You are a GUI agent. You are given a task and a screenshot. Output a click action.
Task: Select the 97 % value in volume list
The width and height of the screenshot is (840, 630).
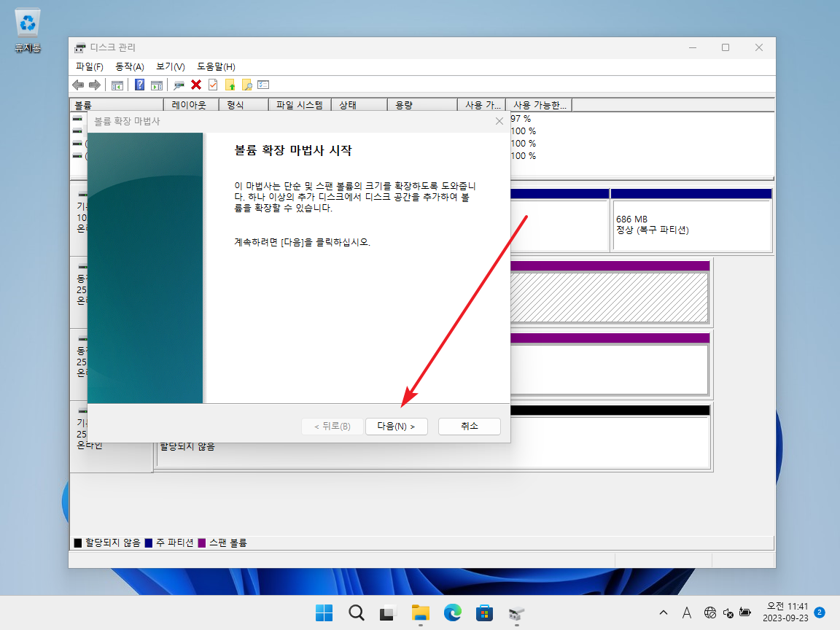(521, 119)
